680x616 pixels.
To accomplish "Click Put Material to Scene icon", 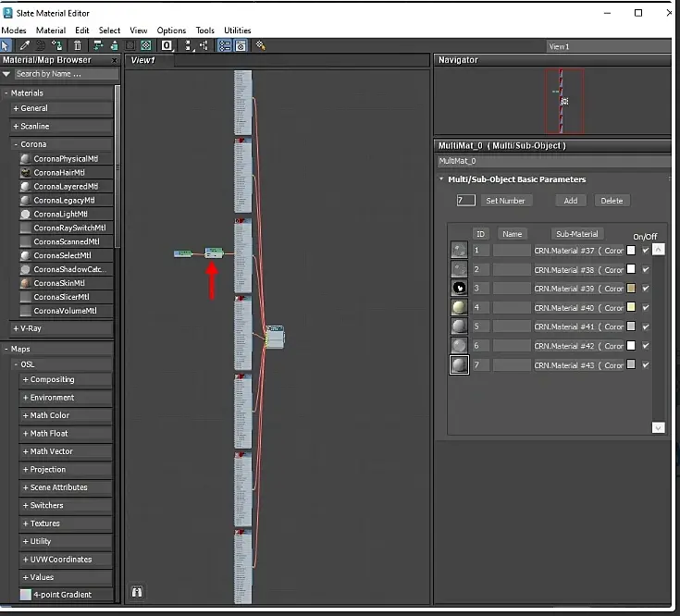I will pos(41,45).
